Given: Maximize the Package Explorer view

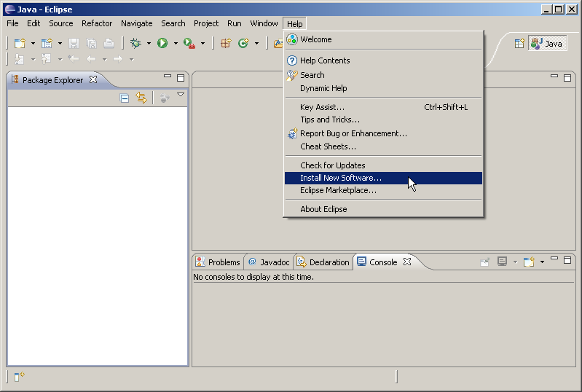Looking at the screenshot, I should pyautogui.click(x=181, y=77).
